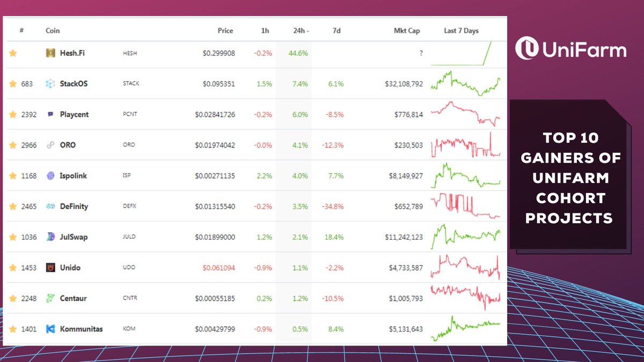Click the 7d column header
This screenshot has height=362, width=644.
point(336,31)
